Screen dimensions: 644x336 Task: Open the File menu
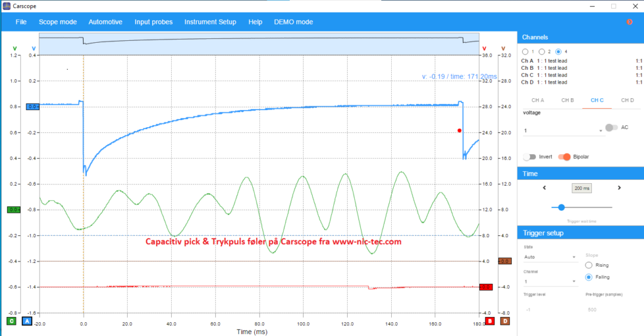tap(21, 22)
